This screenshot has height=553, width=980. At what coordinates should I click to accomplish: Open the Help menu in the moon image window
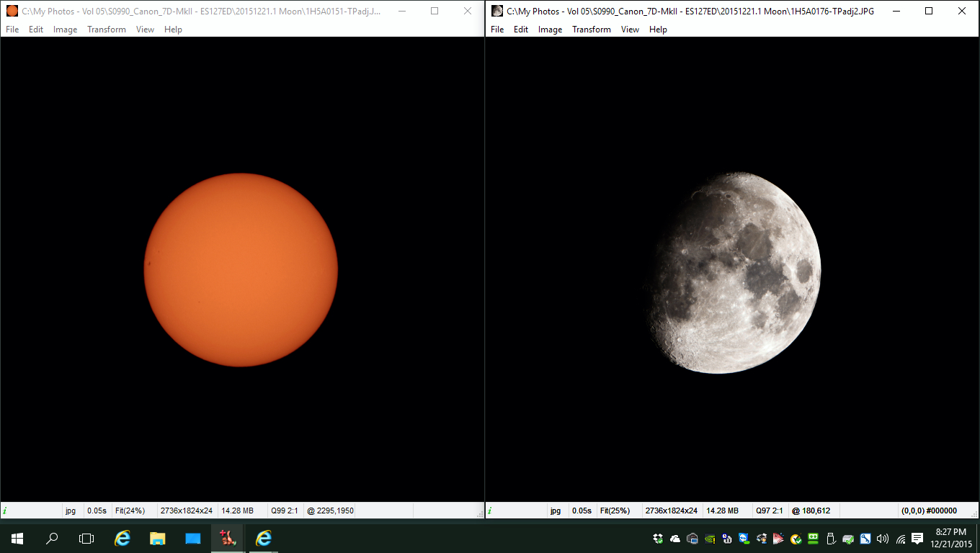(x=658, y=30)
